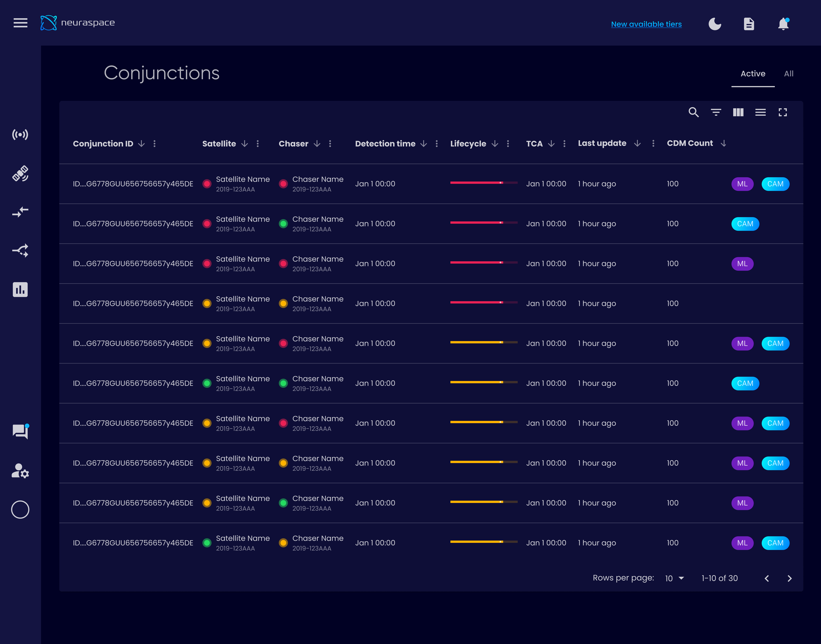Sort by TCA column arrow

pos(551,144)
